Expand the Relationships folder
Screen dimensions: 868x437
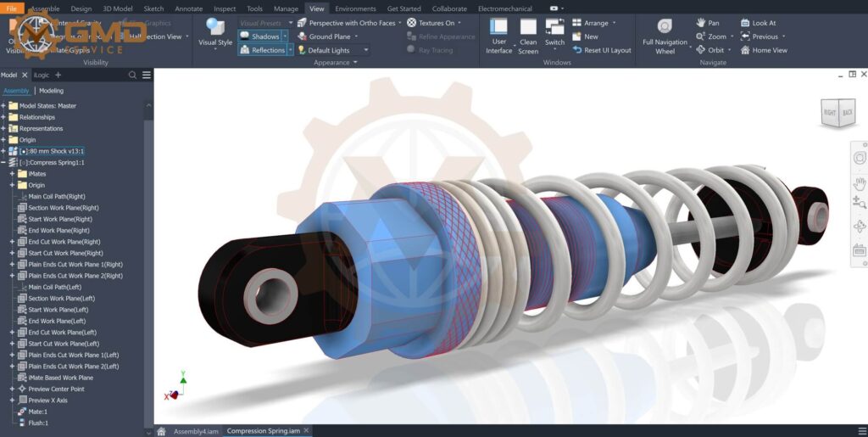pos(3,117)
